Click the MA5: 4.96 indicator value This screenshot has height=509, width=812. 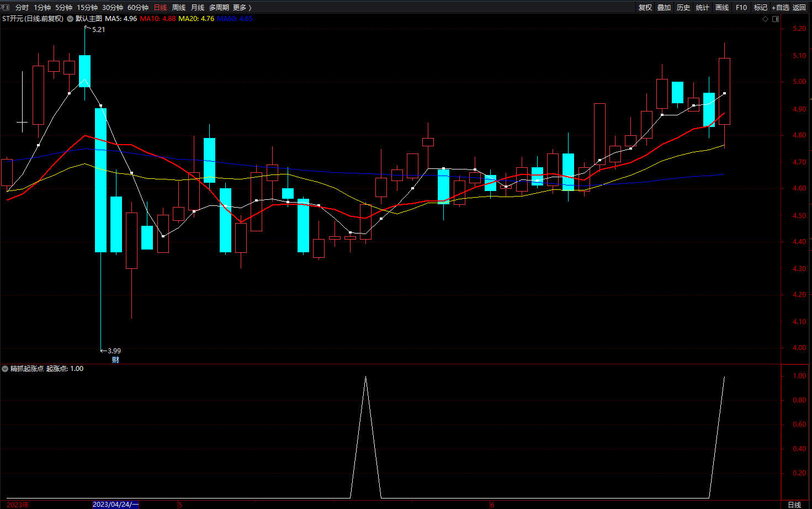click(121, 19)
